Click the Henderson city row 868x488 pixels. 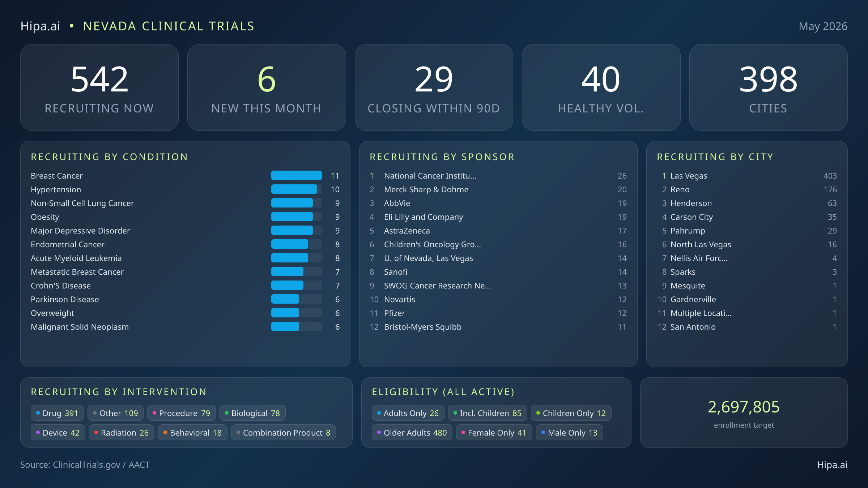pyautogui.click(x=747, y=203)
